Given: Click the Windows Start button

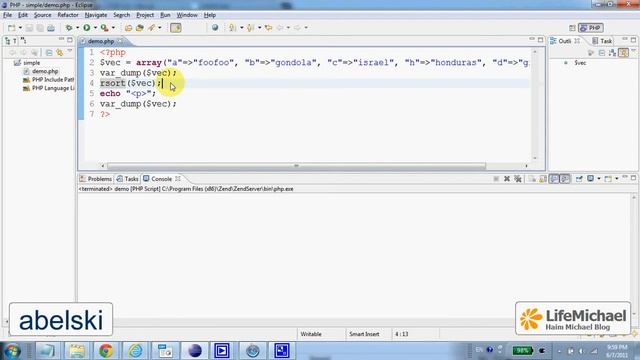Looking at the screenshot, I should (x=12, y=351).
